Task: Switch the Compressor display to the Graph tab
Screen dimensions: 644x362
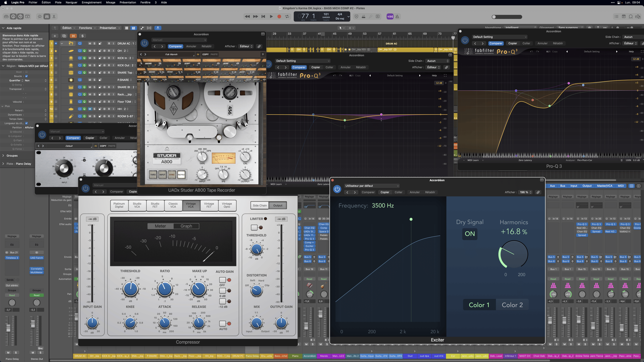Action: [x=186, y=226]
